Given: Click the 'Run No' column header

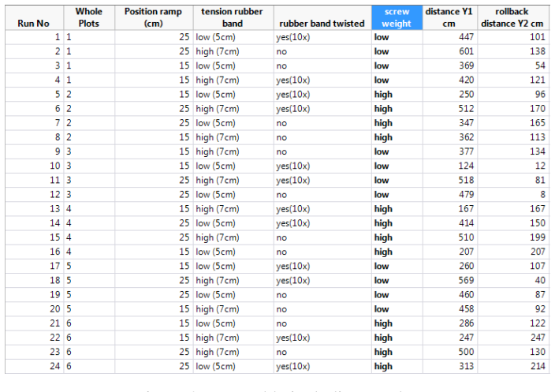Looking at the screenshot, I should point(34,17).
